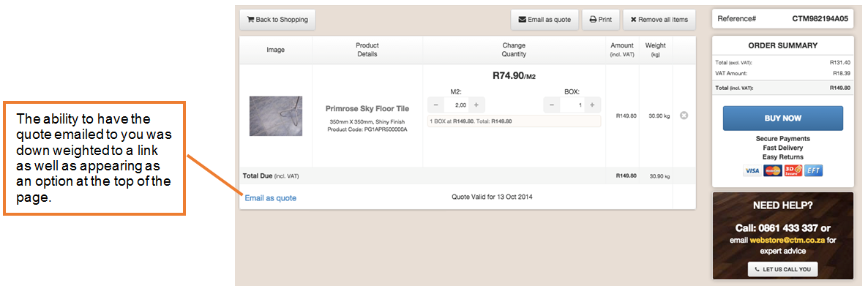Image resolution: width=868 pixels, height=291 pixels.
Task: Click the VAT Amount value R18.39
Action: [842, 73]
